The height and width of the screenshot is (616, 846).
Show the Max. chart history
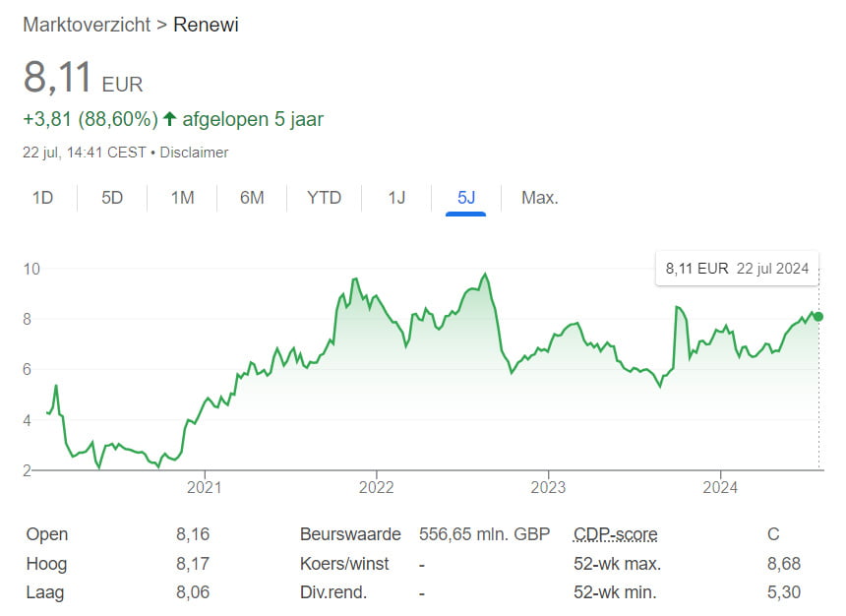tap(539, 198)
